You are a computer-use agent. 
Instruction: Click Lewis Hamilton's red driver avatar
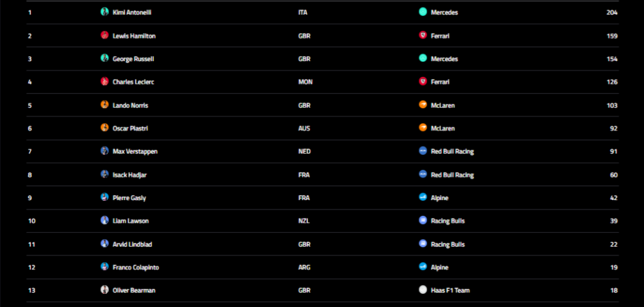click(104, 35)
